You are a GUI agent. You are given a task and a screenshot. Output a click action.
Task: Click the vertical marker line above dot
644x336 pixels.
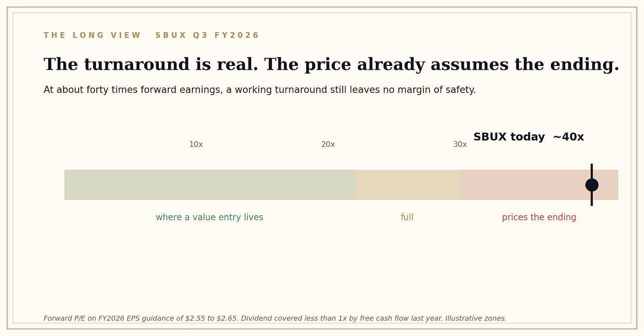click(592, 171)
